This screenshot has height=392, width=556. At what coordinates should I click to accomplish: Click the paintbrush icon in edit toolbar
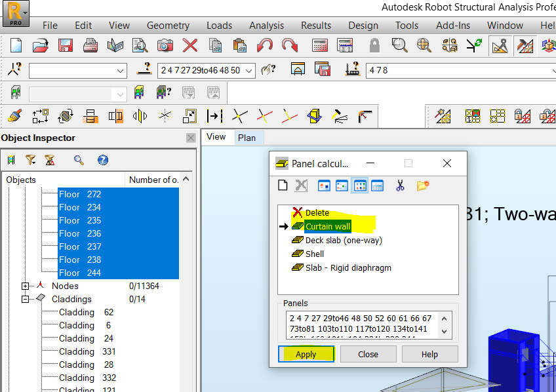pos(15,116)
